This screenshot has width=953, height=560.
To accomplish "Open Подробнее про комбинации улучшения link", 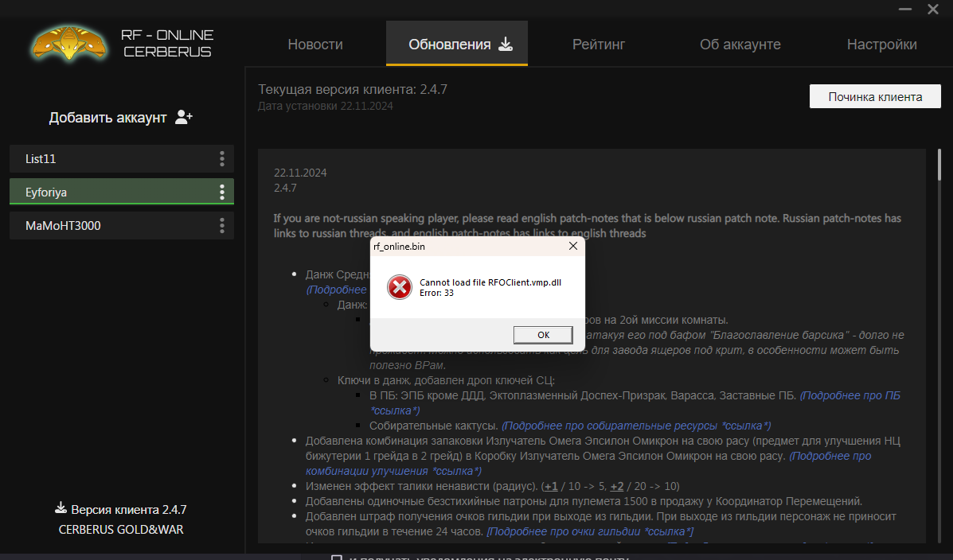I will click(x=830, y=456).
